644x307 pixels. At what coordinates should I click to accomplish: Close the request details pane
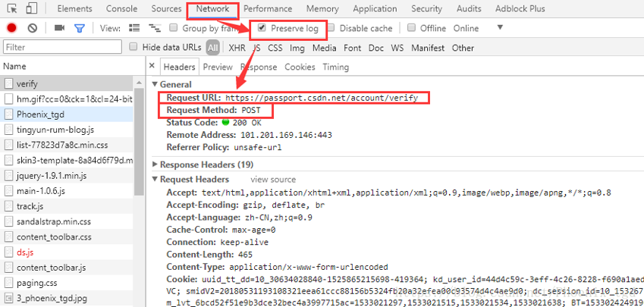(152, 67)
